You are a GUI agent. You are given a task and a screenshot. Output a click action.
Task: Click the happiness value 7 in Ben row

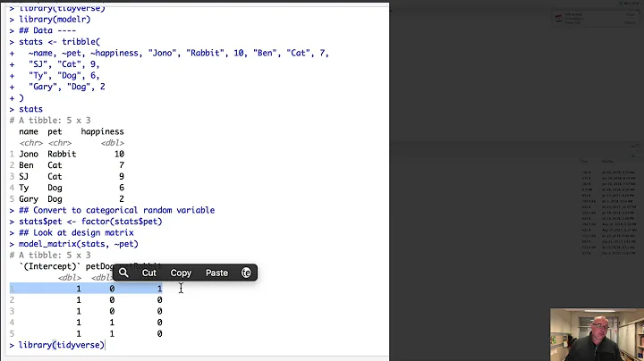122,165
